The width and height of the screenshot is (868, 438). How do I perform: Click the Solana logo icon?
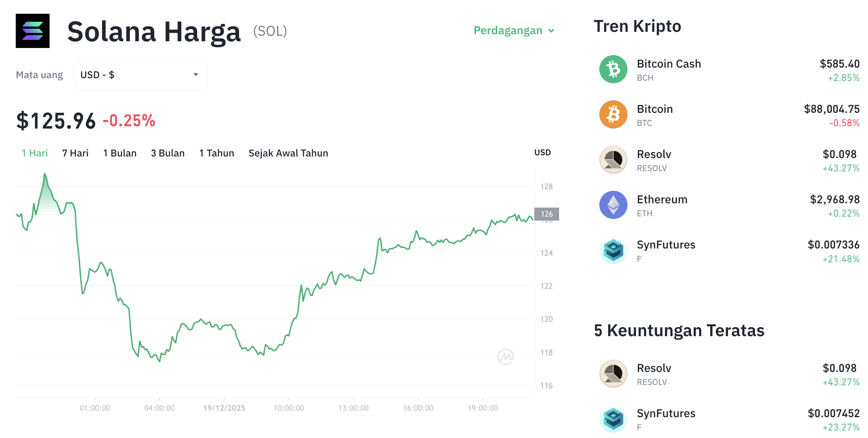(x=33, y=31)
